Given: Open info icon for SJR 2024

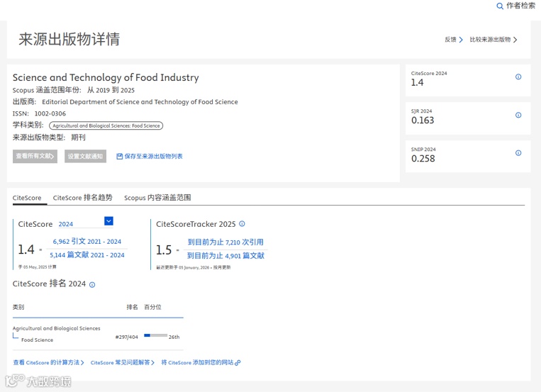Looking at the screenshot, I should tap(518, 115).
